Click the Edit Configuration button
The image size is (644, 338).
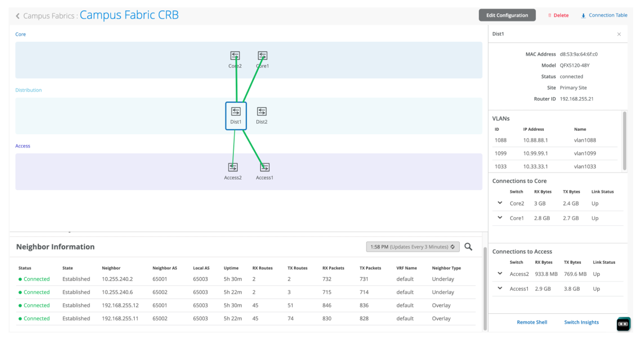(507, 15)
